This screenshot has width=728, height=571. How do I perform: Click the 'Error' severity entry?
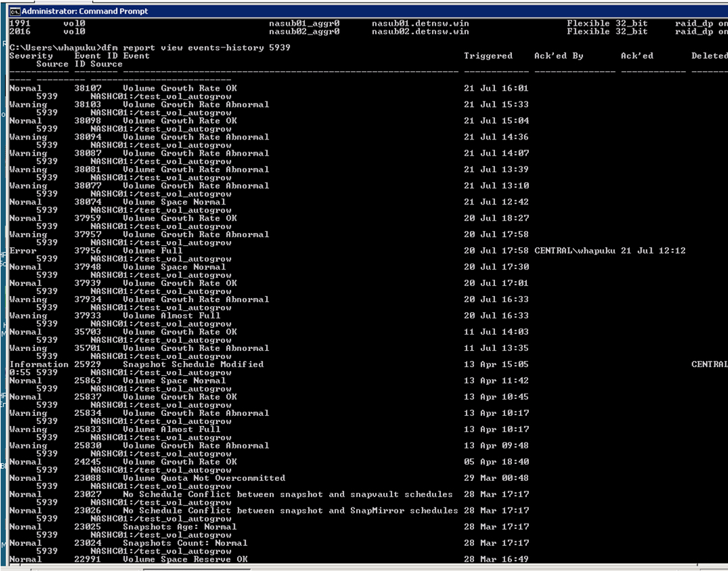click(x=23, y=251)
